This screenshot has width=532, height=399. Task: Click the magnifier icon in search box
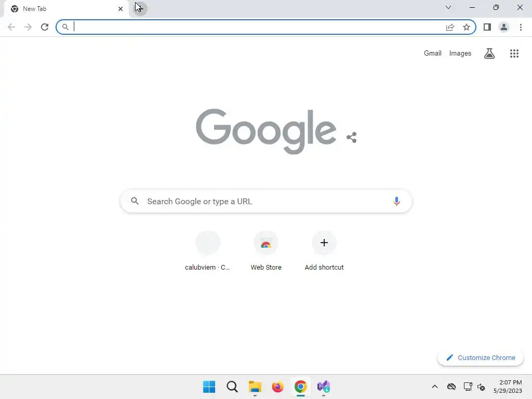coord(135,201)
